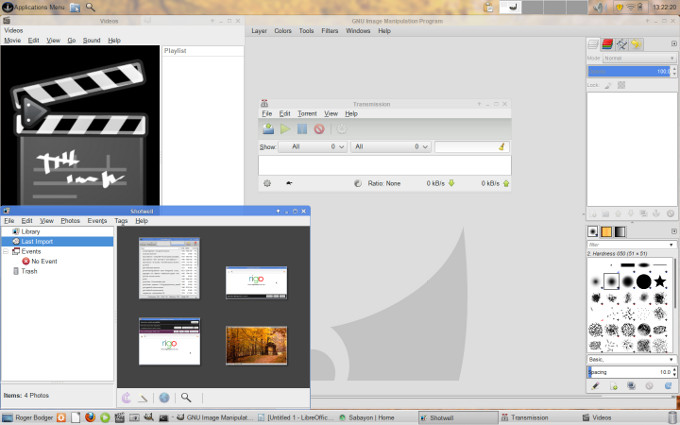Select Last Import in Shotwell sidebar
Viewport: 680px width, 425px height.
click(x=37, y=241)
